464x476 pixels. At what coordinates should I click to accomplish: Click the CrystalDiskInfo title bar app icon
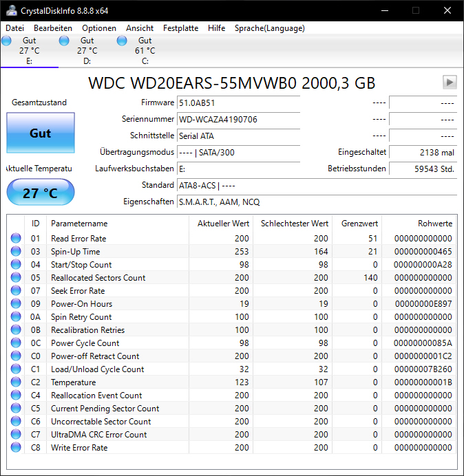[12, 10]
